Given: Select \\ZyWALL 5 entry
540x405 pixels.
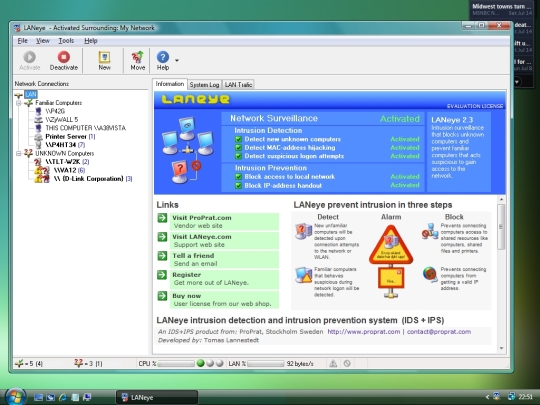Looking at the screenshot, I should pos(62,120).
